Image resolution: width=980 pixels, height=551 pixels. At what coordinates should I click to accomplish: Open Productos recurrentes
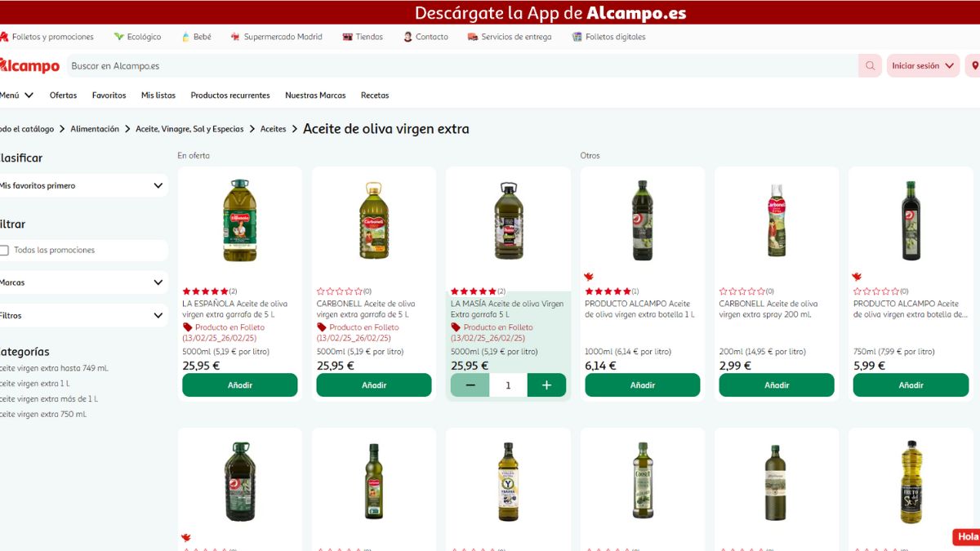[x=230, y=96]
